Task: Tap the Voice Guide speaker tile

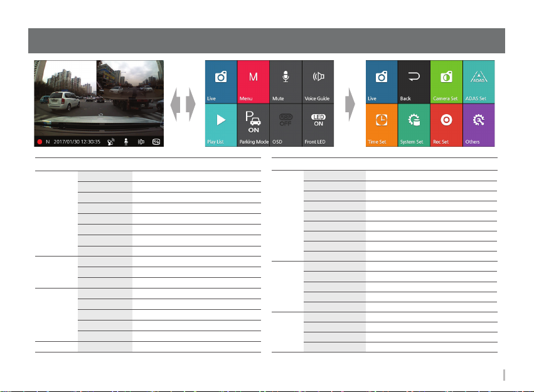Action: click(x=318, y=82)
